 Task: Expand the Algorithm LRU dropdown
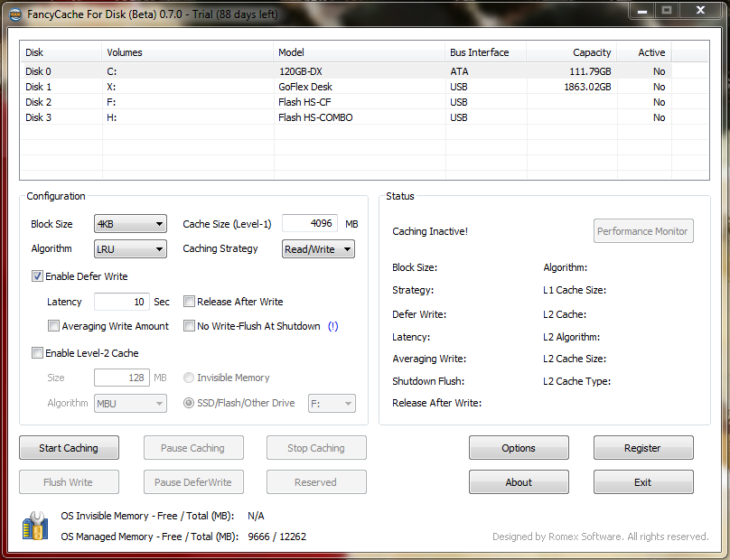(131, 249)
